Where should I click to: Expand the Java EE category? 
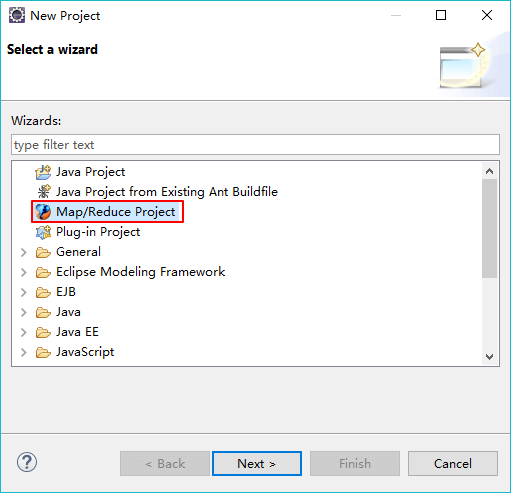tap(23, 332)
